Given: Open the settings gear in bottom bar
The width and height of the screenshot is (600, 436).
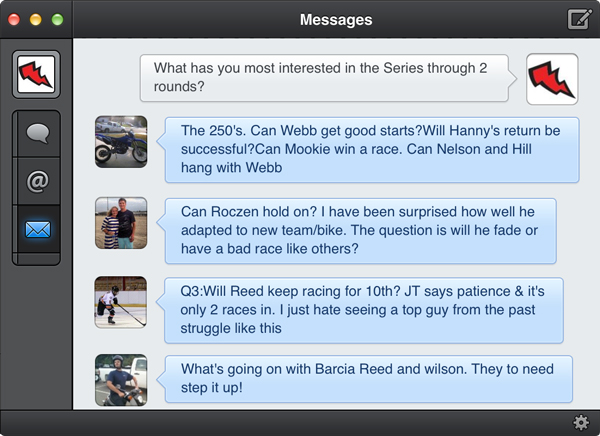Looking at the screenshot, I should click(580, 422).
